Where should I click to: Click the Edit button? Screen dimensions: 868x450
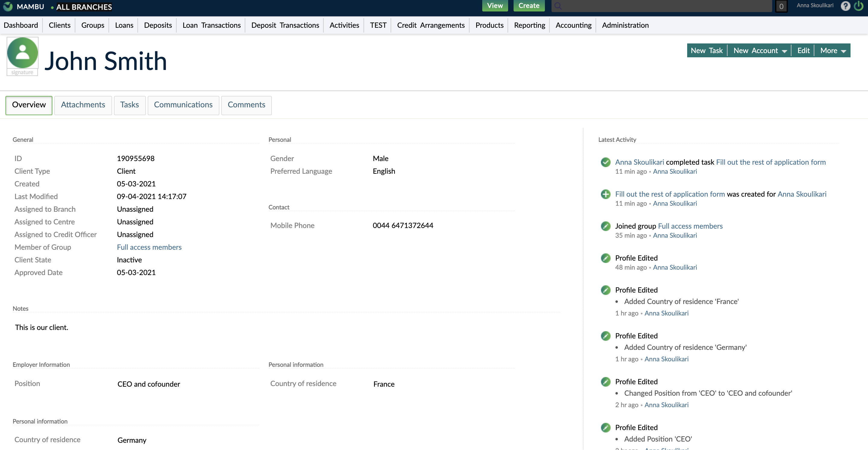point(803,51)
